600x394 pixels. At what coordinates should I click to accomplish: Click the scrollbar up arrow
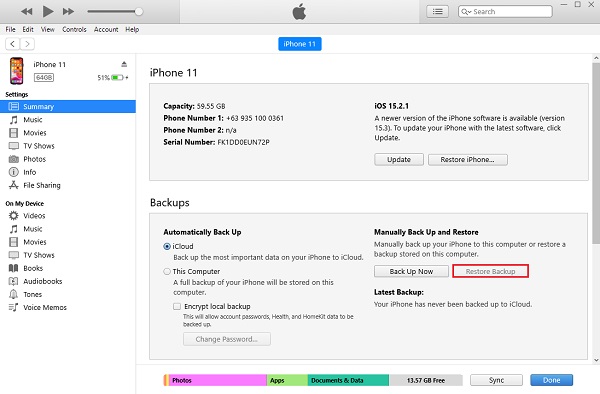click(596, 58)
